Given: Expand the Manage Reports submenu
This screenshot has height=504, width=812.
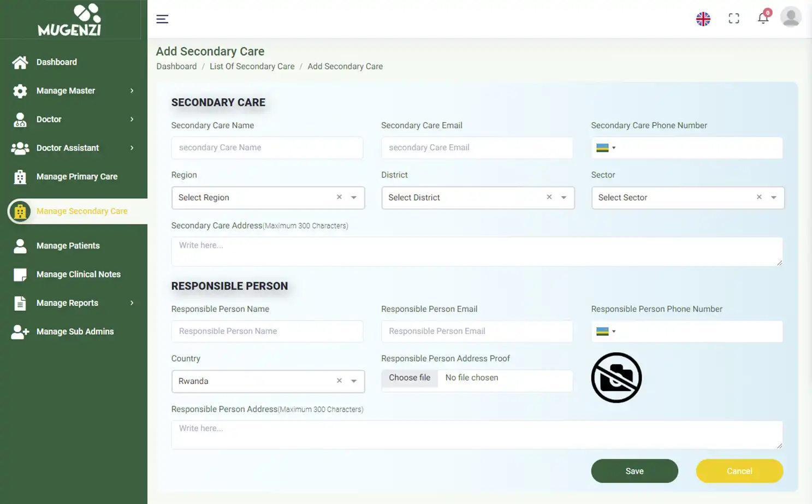Looking at the screenshot, I should 132,303.
